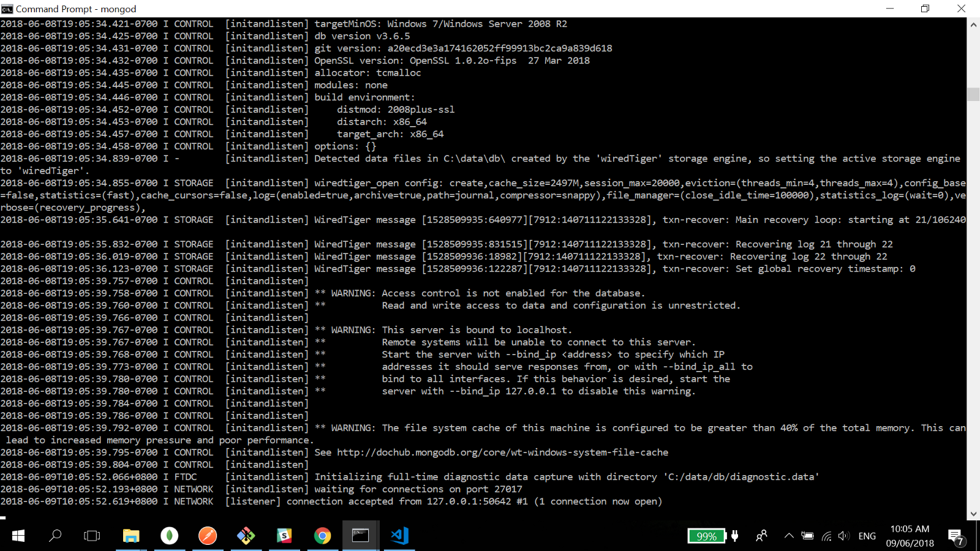
Task: Click 'Set global recovery timestamp: 0' text
Action: [x=825, y=269]
